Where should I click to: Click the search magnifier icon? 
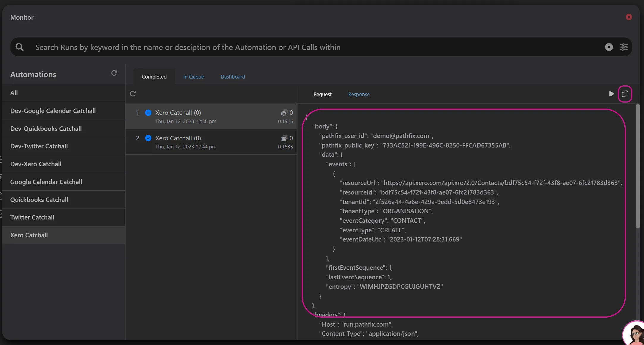(20, 47)
